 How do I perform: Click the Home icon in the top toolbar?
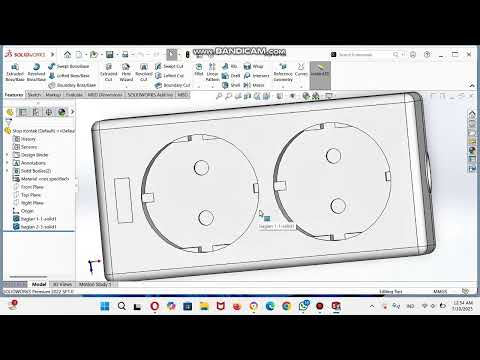[67, 54]
